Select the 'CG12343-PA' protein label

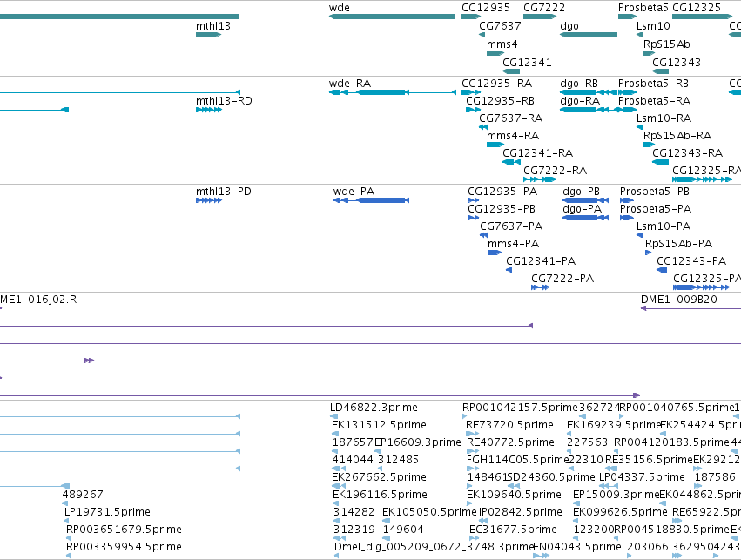point(691,262)
